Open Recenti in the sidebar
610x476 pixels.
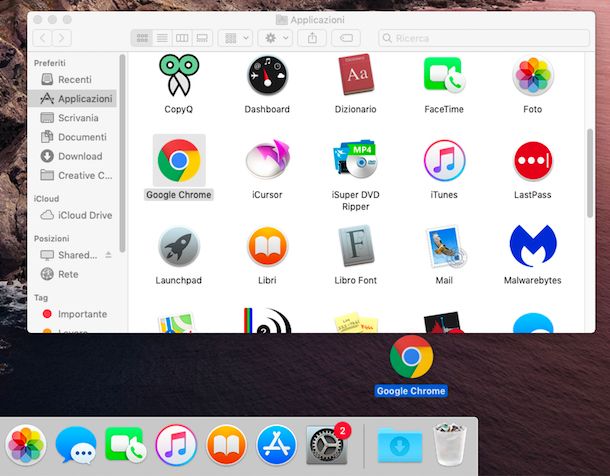pos(72,79)
